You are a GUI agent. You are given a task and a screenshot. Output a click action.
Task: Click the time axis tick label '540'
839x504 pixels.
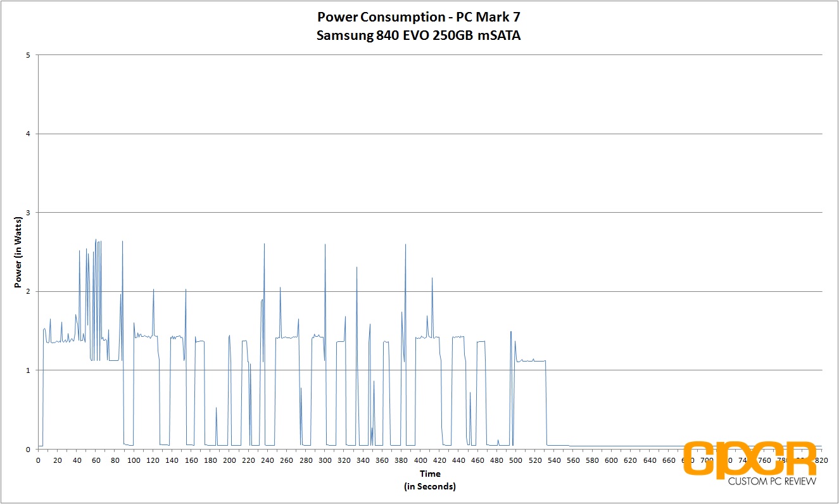pos(554,460)
